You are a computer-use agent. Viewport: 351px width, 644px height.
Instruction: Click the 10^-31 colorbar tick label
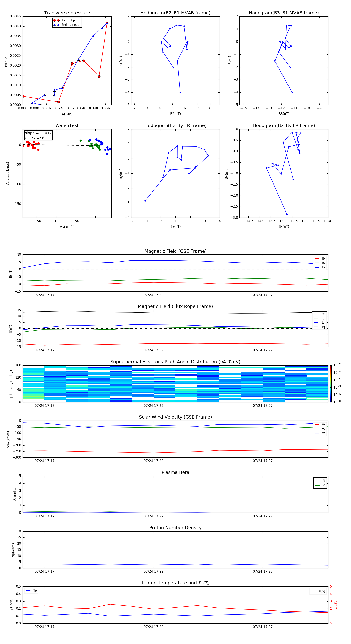337,402
